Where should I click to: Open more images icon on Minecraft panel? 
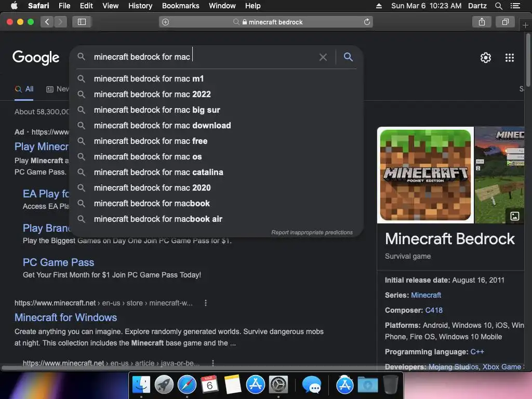coord(514,216)
